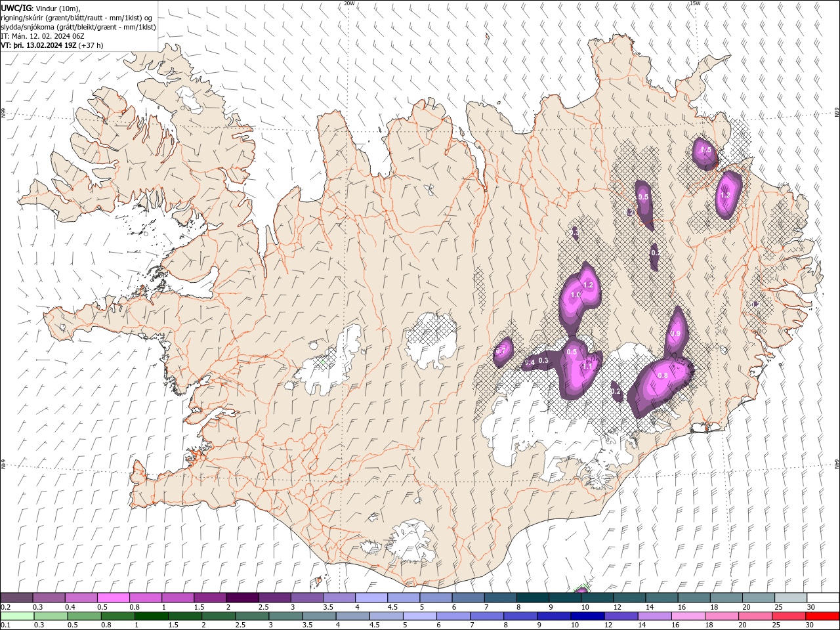Click the bright red 30 mm rain swatch
Image resolution: width=840 pixels, height=630 pixels.
[x=823, y=616]
